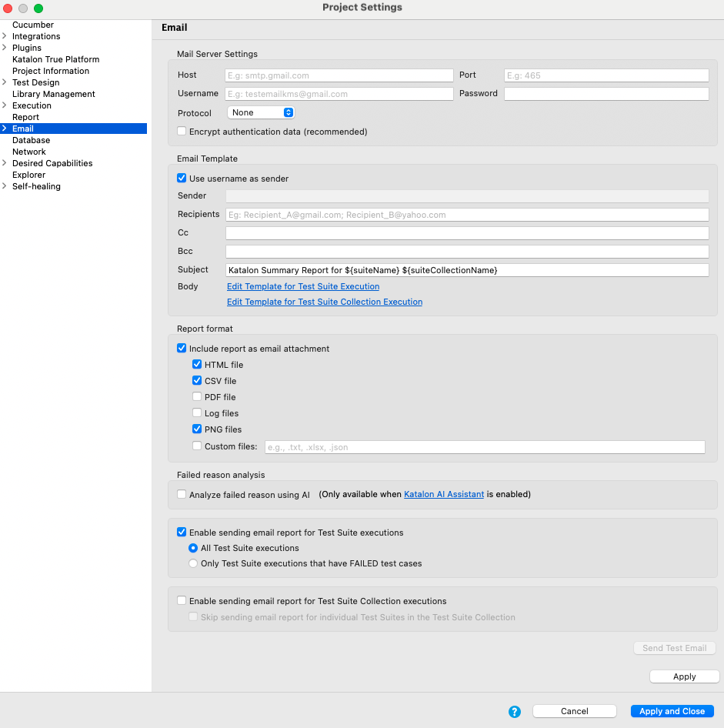
Task: Click the help question mark icon
Action: pos(515,711)
